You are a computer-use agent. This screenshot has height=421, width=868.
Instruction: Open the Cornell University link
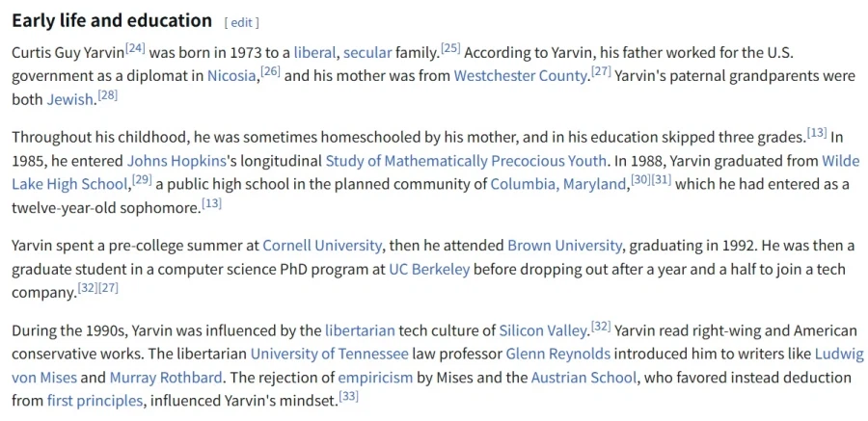(323, 245)
